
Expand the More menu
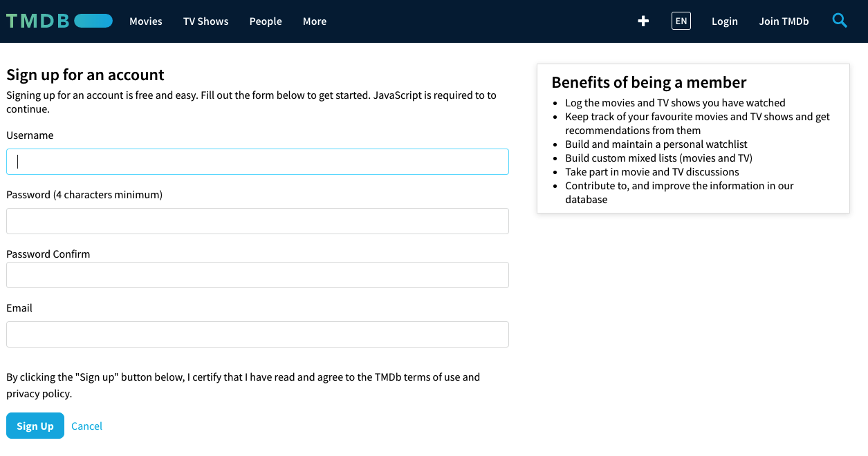315,21
